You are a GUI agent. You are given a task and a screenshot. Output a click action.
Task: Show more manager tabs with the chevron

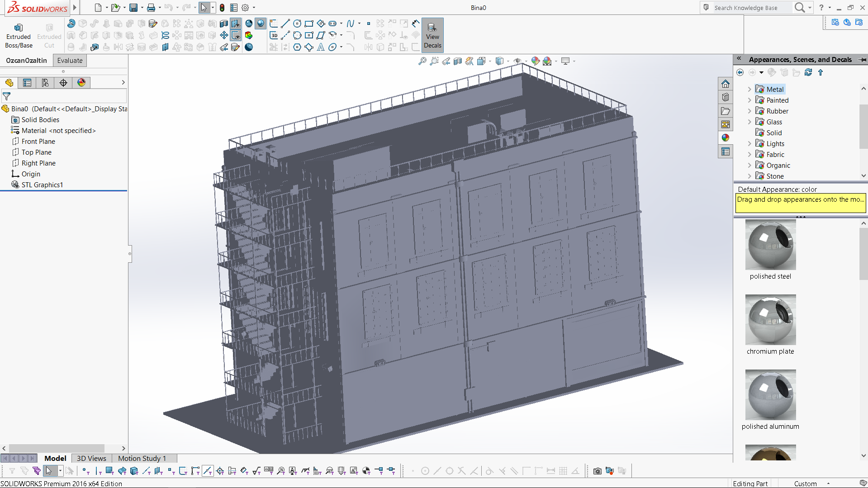point(123,83)
